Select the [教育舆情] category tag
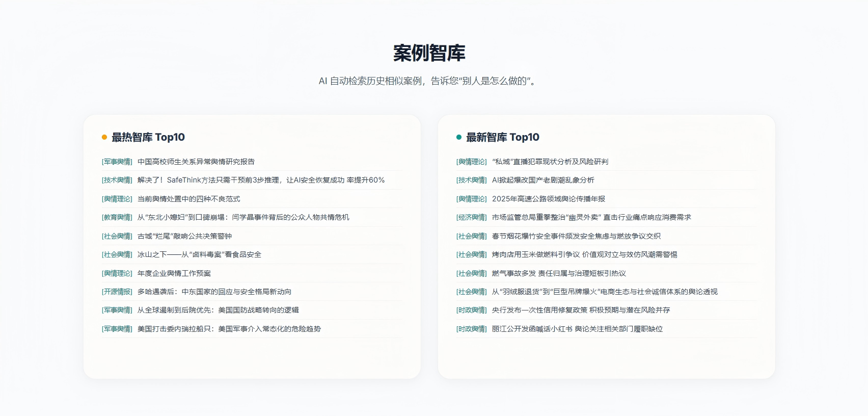 tap(117, 217)
